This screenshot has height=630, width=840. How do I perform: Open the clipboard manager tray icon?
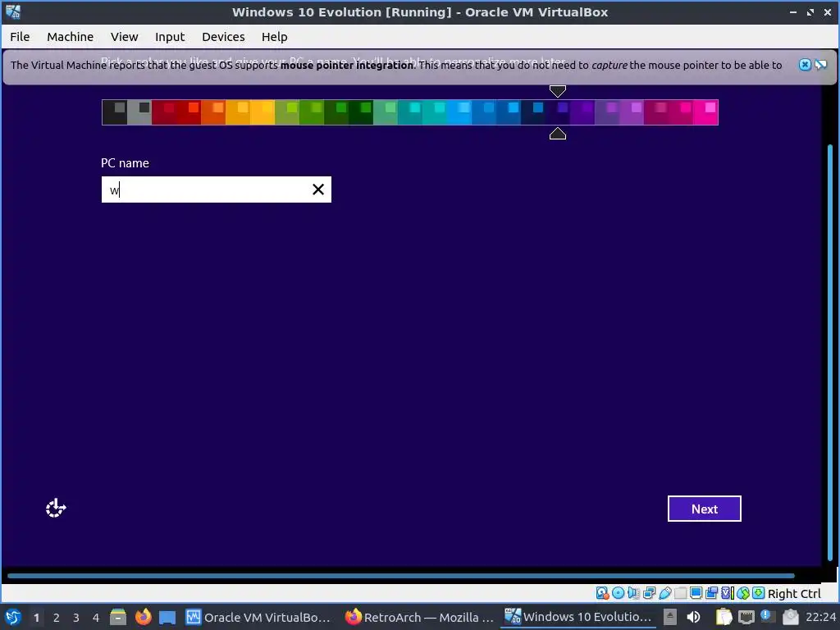tap(724, 617)
